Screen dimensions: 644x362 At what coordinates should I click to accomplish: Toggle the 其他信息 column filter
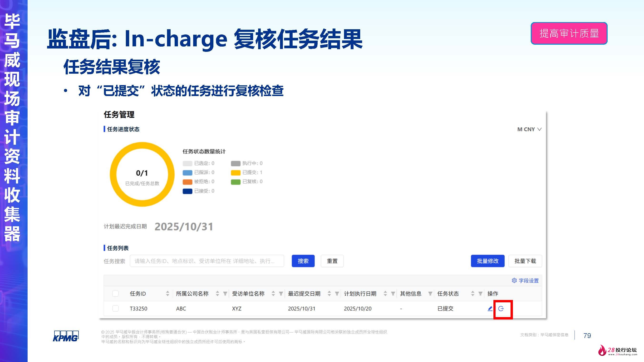tap(431, 294)
